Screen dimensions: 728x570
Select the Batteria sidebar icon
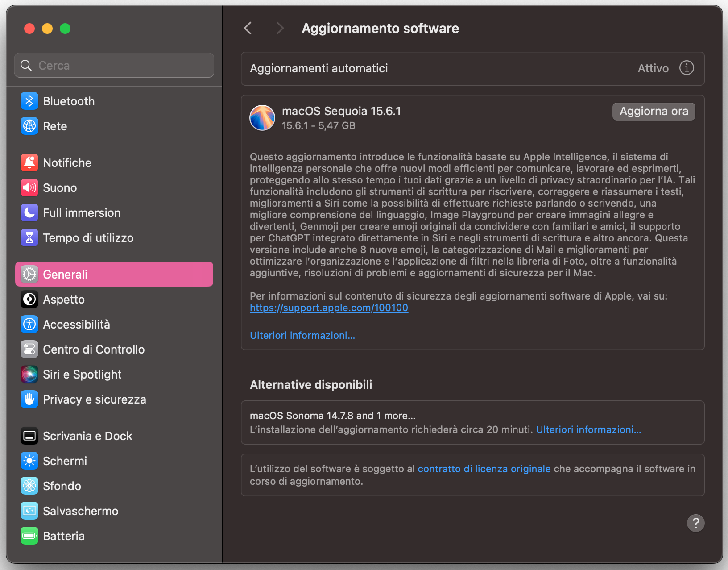pos(29,536)
